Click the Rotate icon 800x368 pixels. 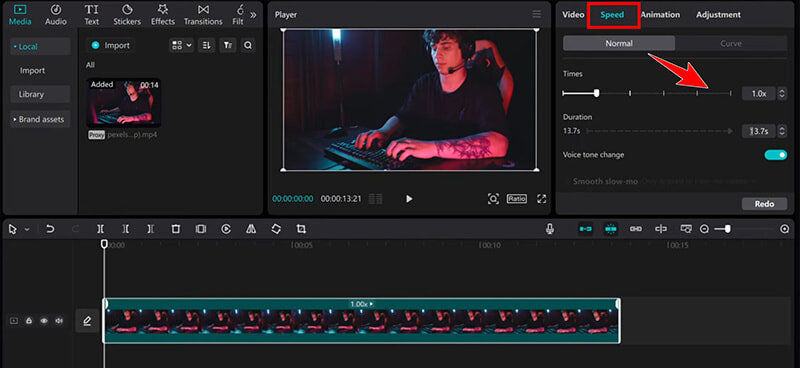coord(276,229)
